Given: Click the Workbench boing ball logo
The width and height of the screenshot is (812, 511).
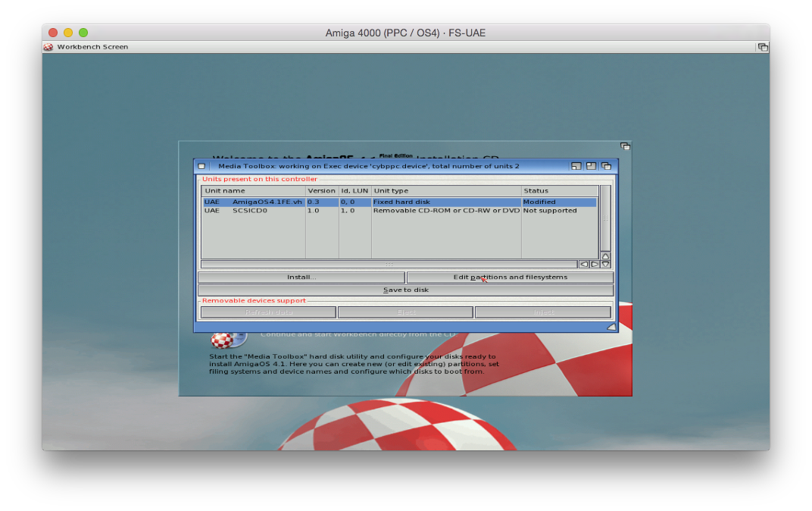Looking at the screenshot, I should click(48, 47).
